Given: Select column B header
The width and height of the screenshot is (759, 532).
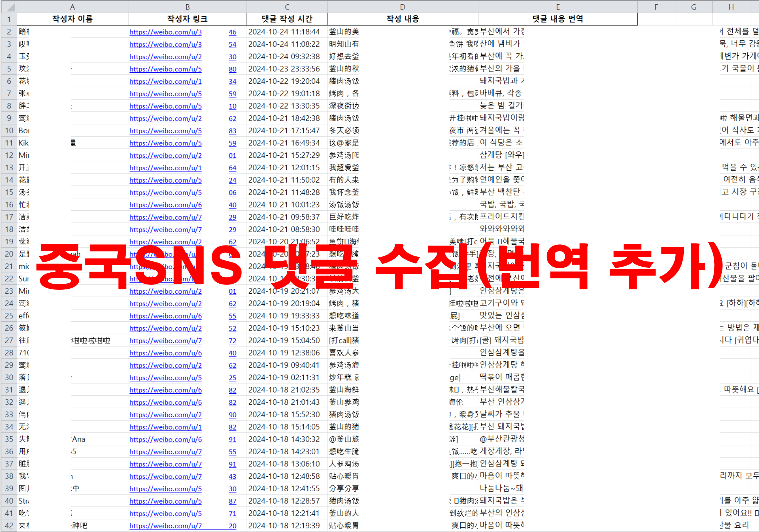Looking at the screenshot, I should point(187,7).
